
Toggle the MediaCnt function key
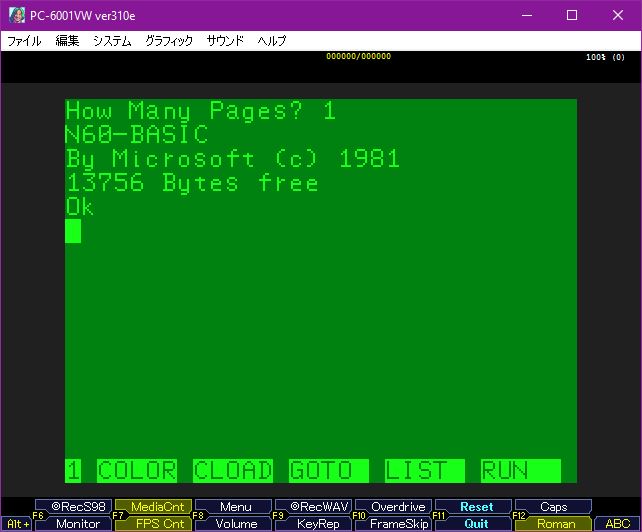point(154,507)
